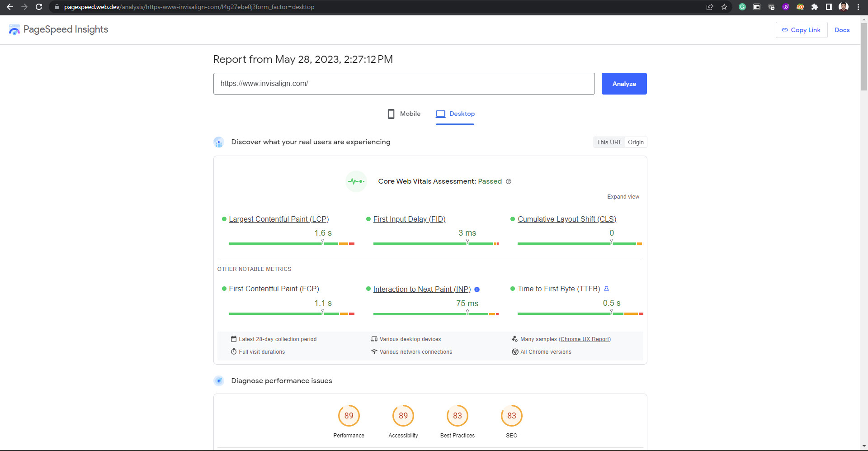
Task: Open the First Input Delay (FID) link
Action: coord(409,219)
